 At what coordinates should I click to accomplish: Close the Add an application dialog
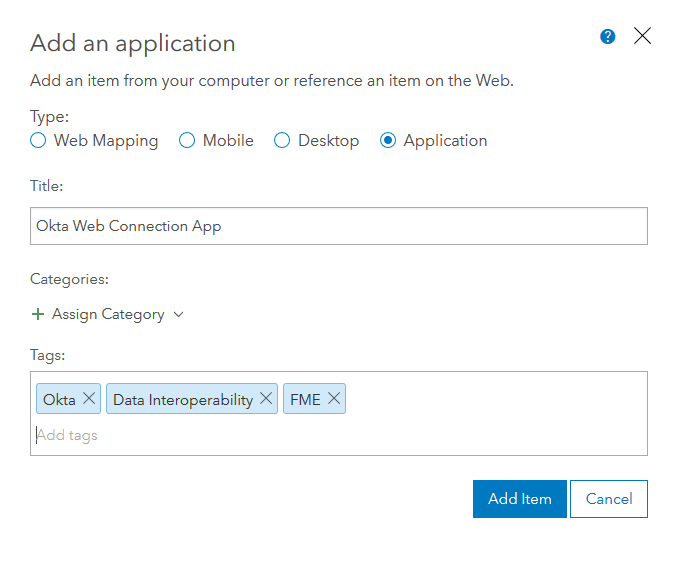tap(642, 35)
